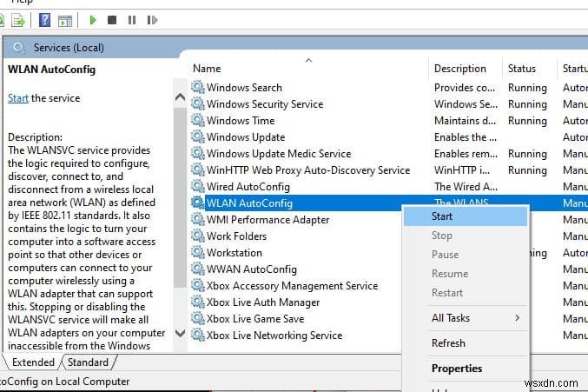The image size is (588, 392).
Task: Choose Refresh in the context menu
Action: tap(466, 343)
